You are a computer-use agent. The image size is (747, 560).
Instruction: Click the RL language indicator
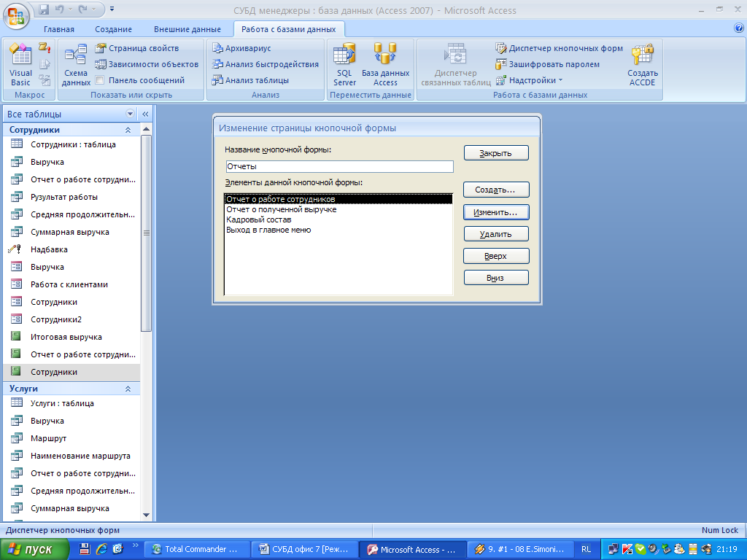(586, 550)
